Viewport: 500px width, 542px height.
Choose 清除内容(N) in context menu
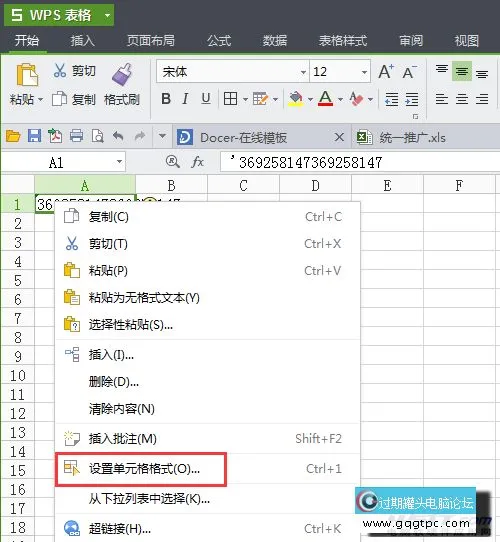(x=207, y=409)
